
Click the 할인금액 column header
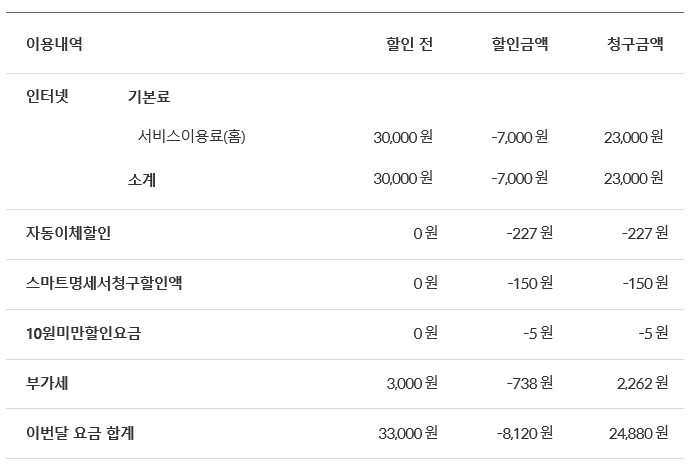519,45
